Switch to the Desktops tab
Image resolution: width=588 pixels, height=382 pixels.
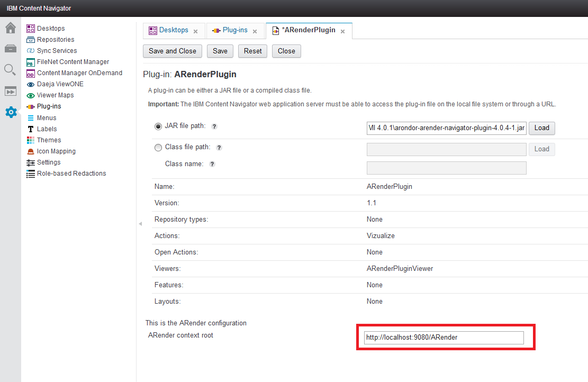pos(174,30)
